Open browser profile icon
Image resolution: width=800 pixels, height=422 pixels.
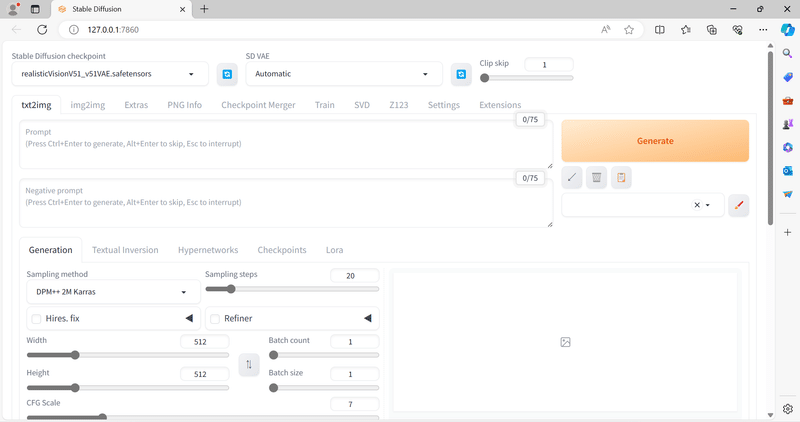click(x=14, y=9)
